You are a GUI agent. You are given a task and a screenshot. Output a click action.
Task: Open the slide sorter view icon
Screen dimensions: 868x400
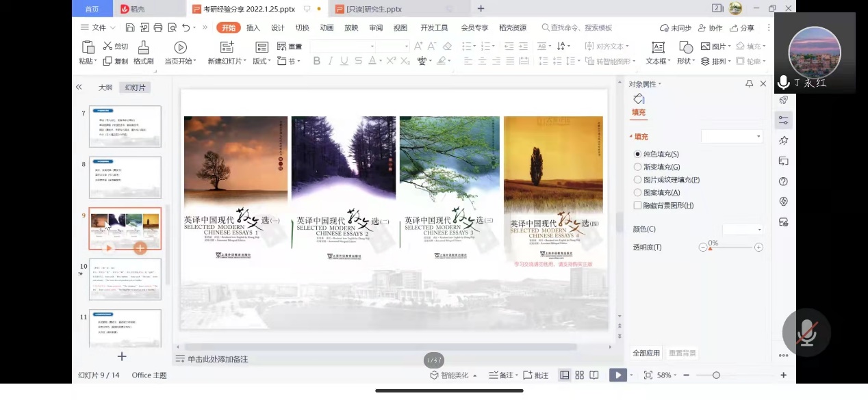pyautogui.click(x=579, y=375)
